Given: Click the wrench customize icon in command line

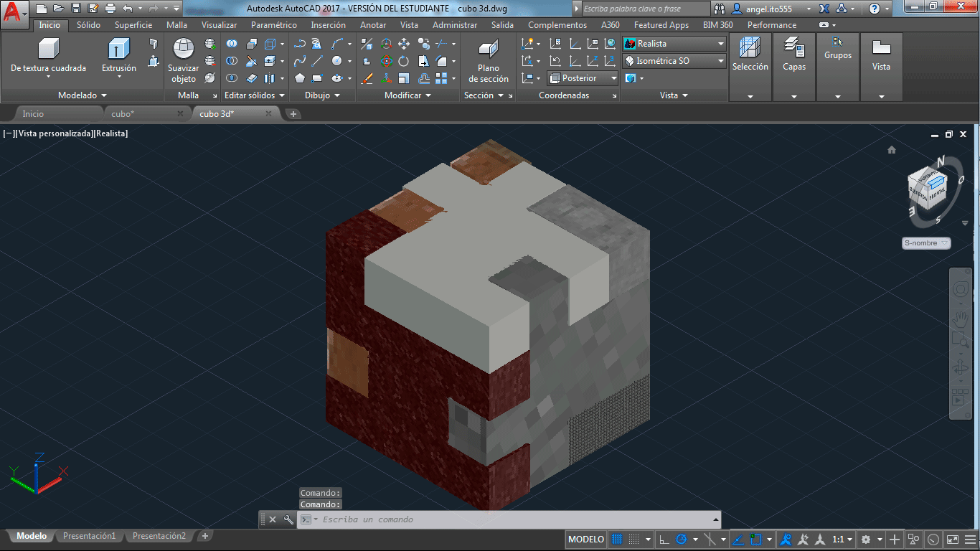Looking at the screenshot, I should pyautogui.click(x=288, y=519).
